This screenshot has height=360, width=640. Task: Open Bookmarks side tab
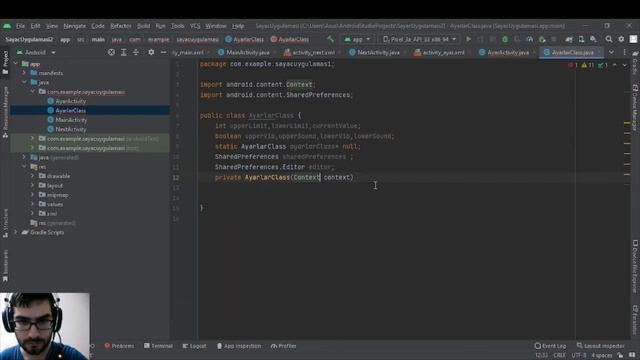coord(5,266)
